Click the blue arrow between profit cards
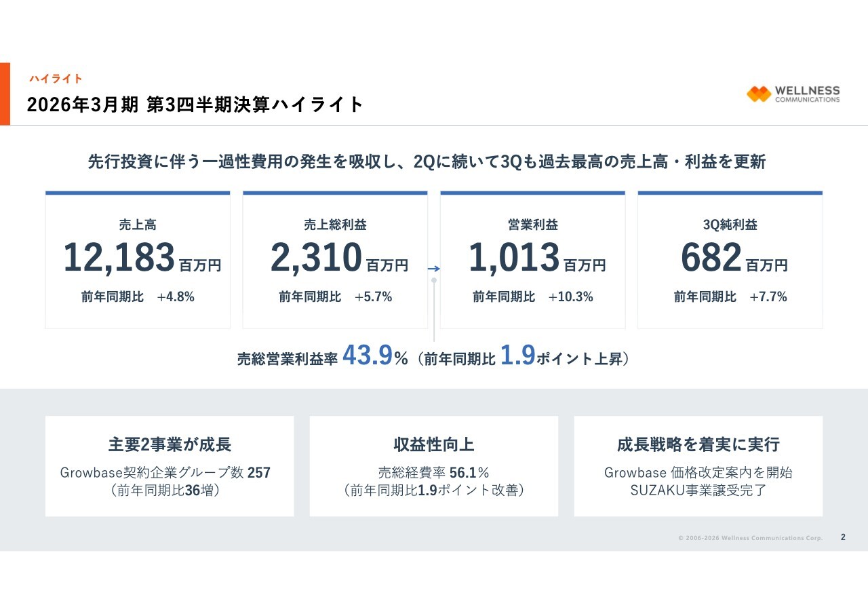The image size is (868, 614). tap(433, 268)
